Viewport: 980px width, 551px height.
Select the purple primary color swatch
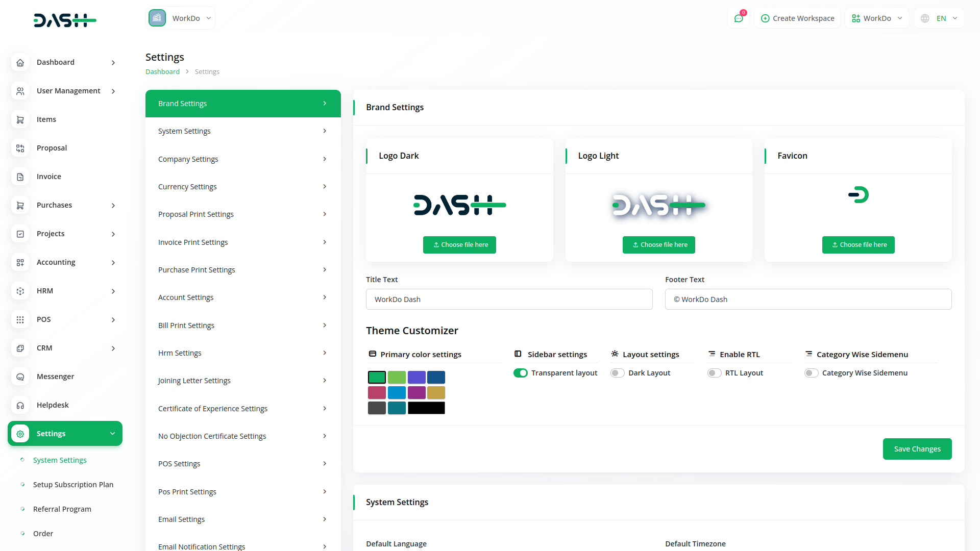416,377
